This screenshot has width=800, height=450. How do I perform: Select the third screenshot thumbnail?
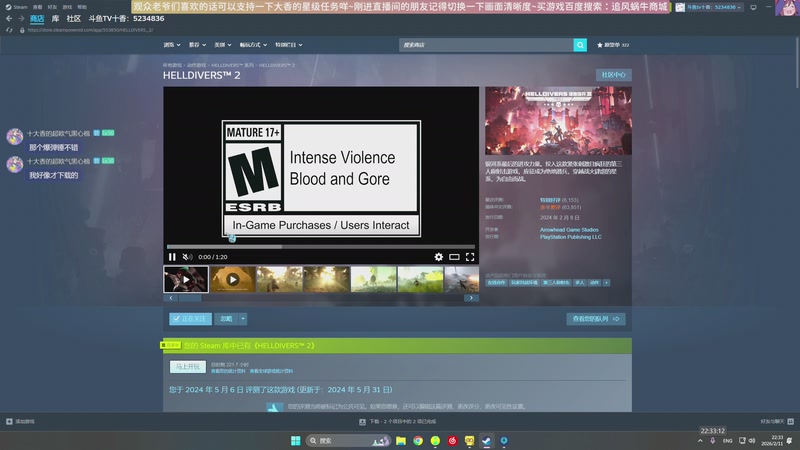coord(280,280)
